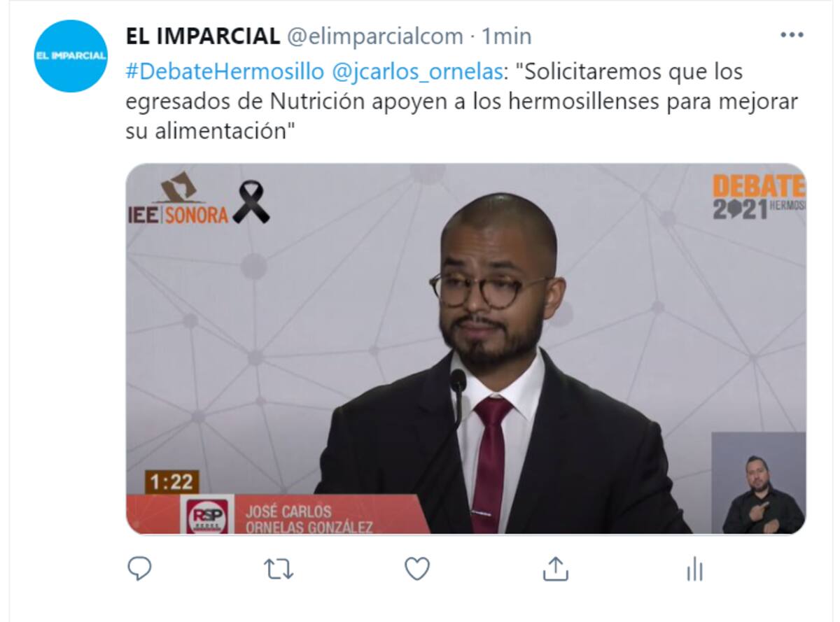Click the Debate 2021 logo in image

click(x=759, y=197)
